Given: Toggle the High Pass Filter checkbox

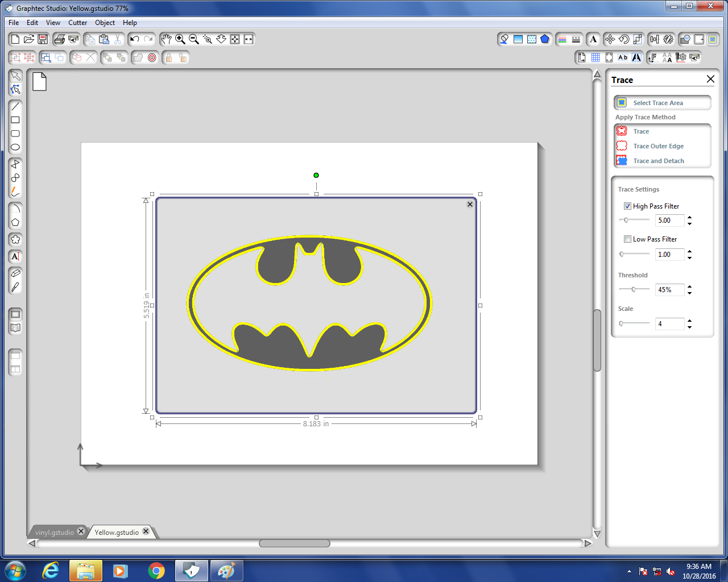Looking at the screenshot, I should (627, 206).
